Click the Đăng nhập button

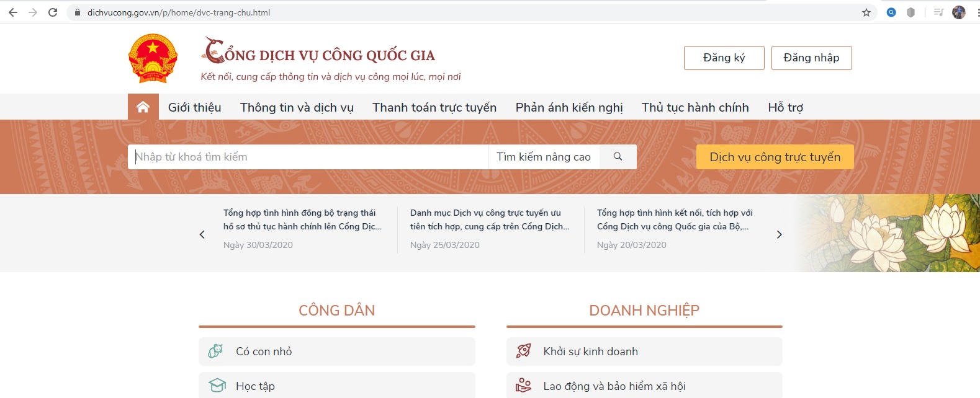pos(811,58)
